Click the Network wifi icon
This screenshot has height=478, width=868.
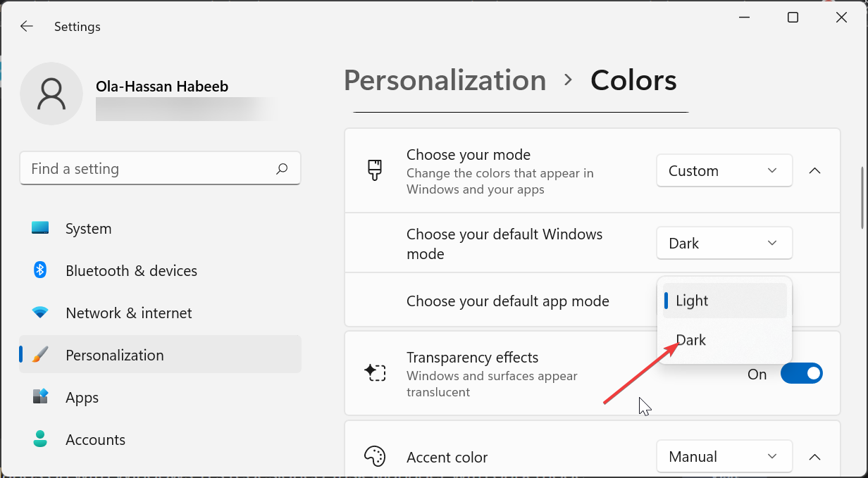pyautogui.click(x=40, y=313)
